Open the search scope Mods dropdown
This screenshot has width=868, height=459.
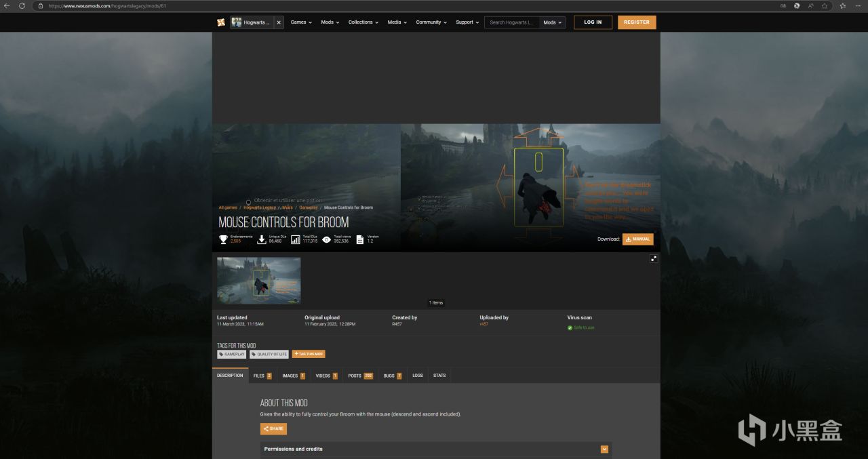coord(553,22)
